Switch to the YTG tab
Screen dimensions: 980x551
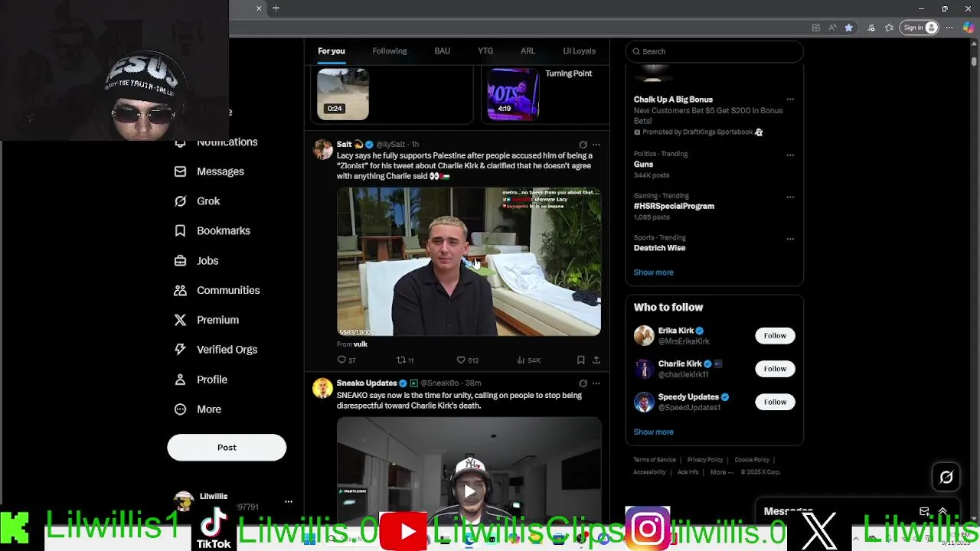tap(485, 51)
